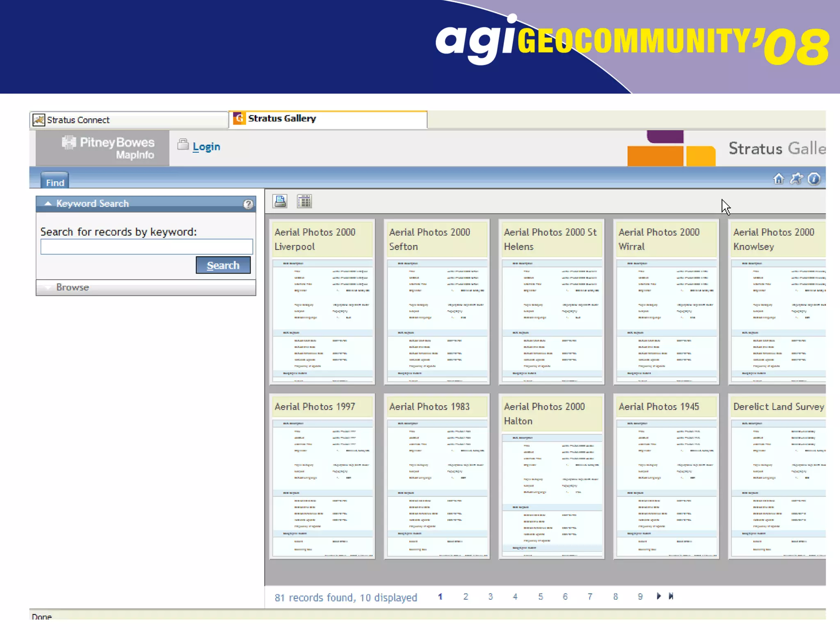Click the print icon above results
Screen dimensions: 840x630
point(280,201)
